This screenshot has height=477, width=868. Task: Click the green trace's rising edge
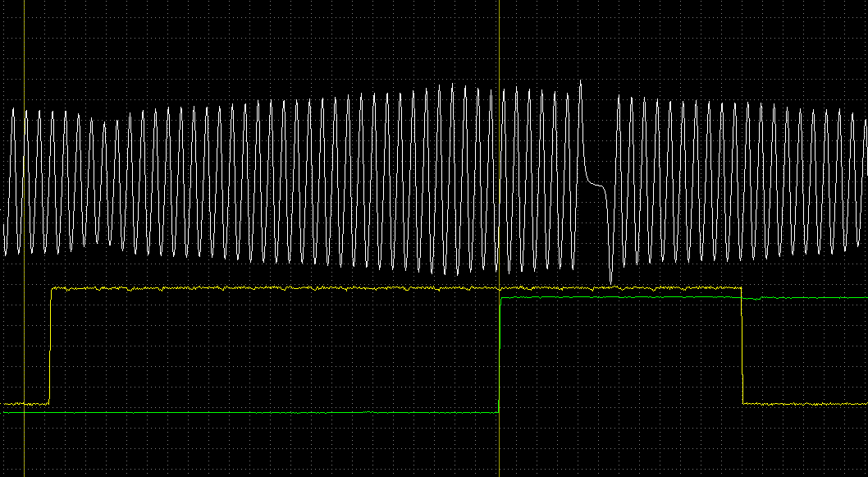[499, 355]
